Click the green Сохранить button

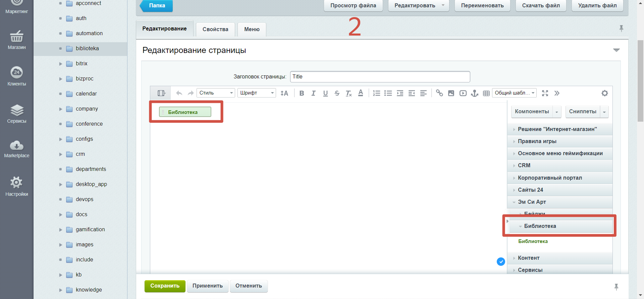click(165, 286)
